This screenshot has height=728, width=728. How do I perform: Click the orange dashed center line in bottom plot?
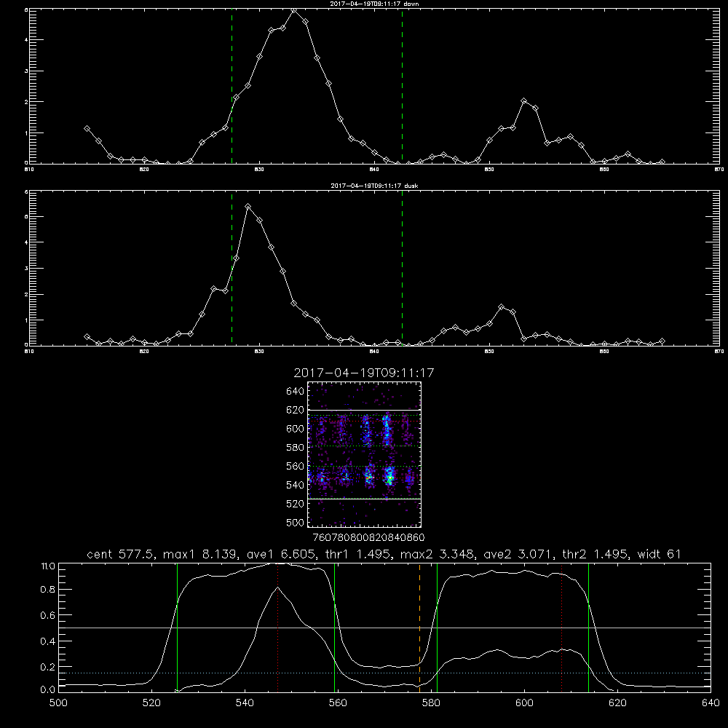tap(420, 627)
